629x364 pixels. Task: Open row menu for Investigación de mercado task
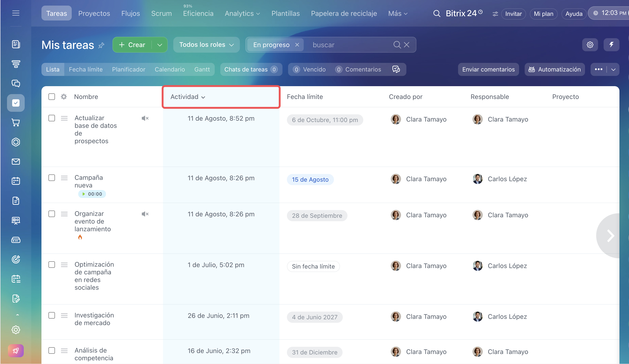point(64,316)
